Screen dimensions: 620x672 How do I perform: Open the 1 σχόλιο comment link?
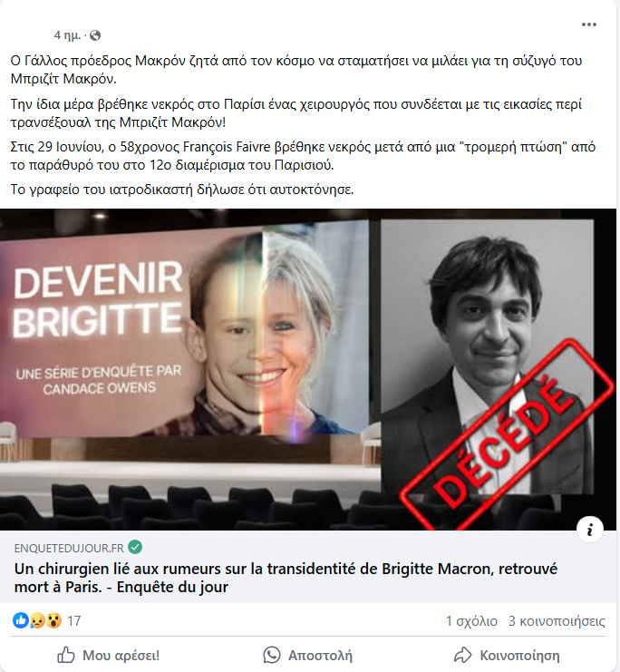pyautogui.click(x=471, y=621)
